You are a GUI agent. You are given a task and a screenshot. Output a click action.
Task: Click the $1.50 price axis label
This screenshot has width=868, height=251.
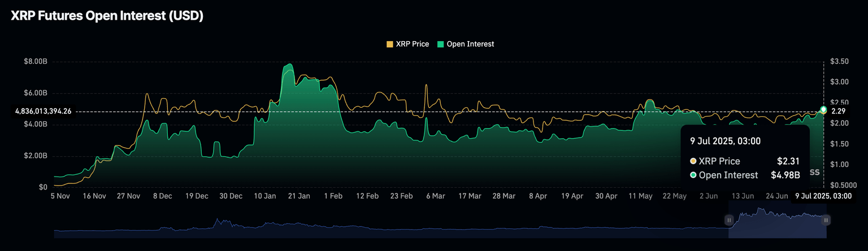[840, 144]
